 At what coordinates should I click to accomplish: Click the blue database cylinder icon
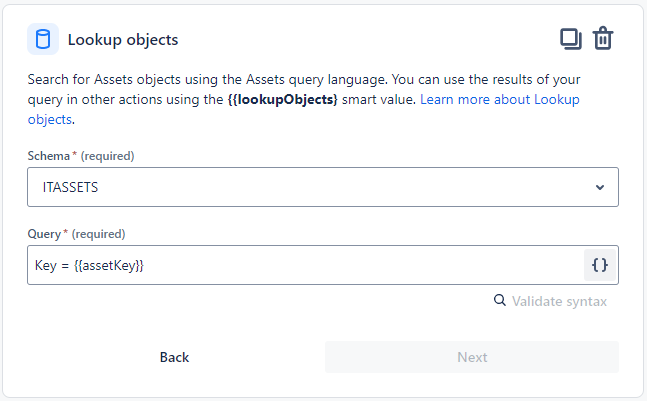point(43,39)
